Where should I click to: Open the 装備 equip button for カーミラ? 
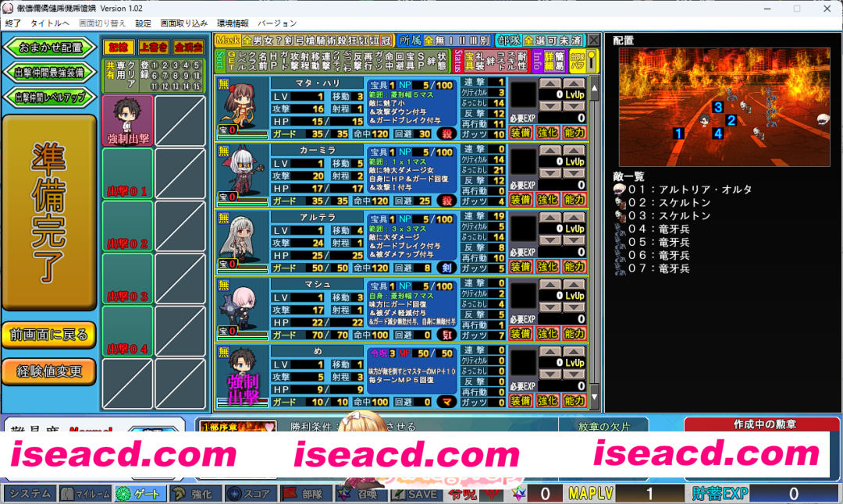pos(521,200)
